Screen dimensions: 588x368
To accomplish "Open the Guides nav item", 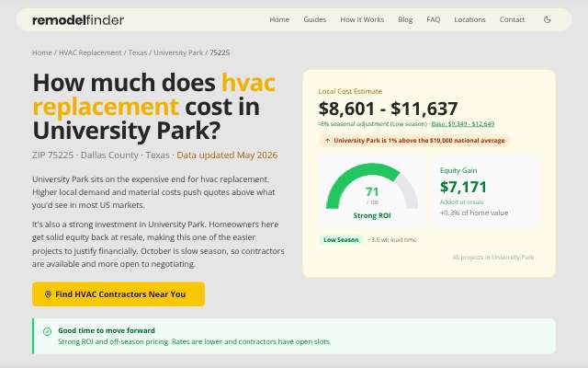I will click(x=314, y=19).
